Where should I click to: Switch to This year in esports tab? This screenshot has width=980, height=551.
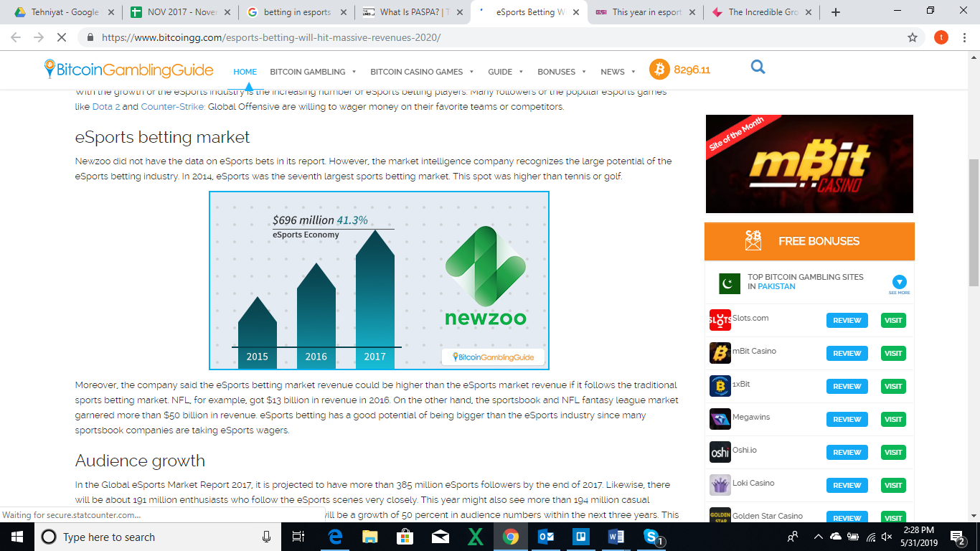pos(645,12)
